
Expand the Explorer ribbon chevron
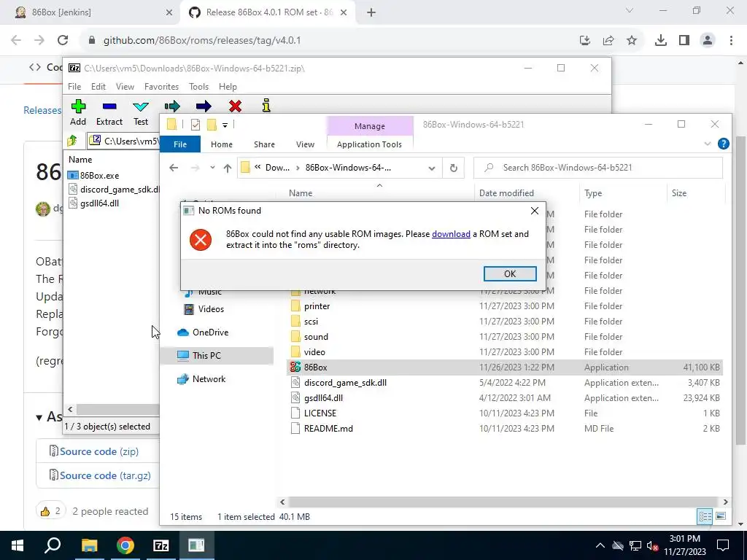click(x=708, y=144)
